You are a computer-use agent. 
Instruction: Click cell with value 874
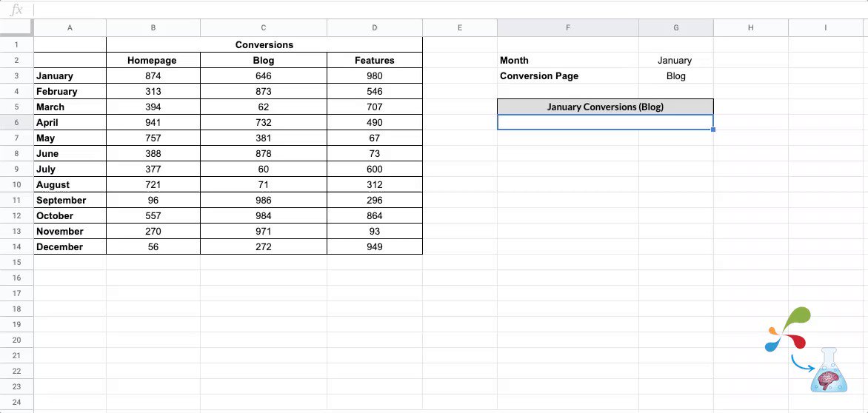[x=153, y=75]
